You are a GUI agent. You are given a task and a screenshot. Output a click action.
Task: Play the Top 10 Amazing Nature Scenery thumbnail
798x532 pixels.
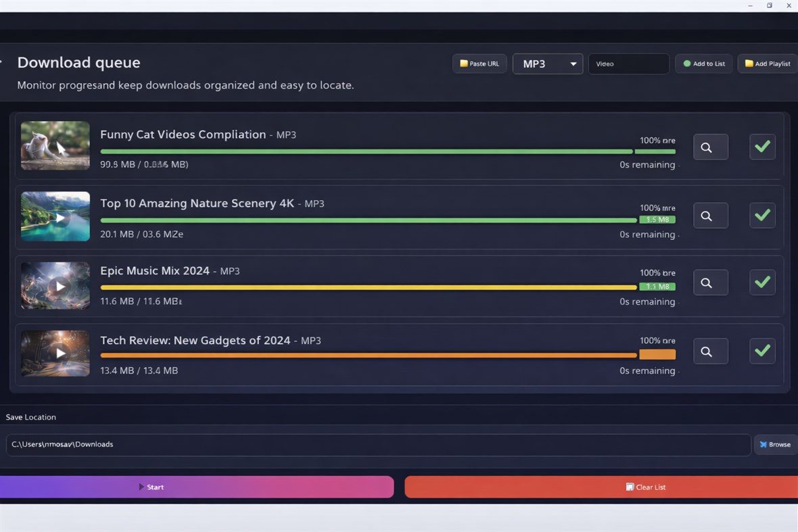55,216
